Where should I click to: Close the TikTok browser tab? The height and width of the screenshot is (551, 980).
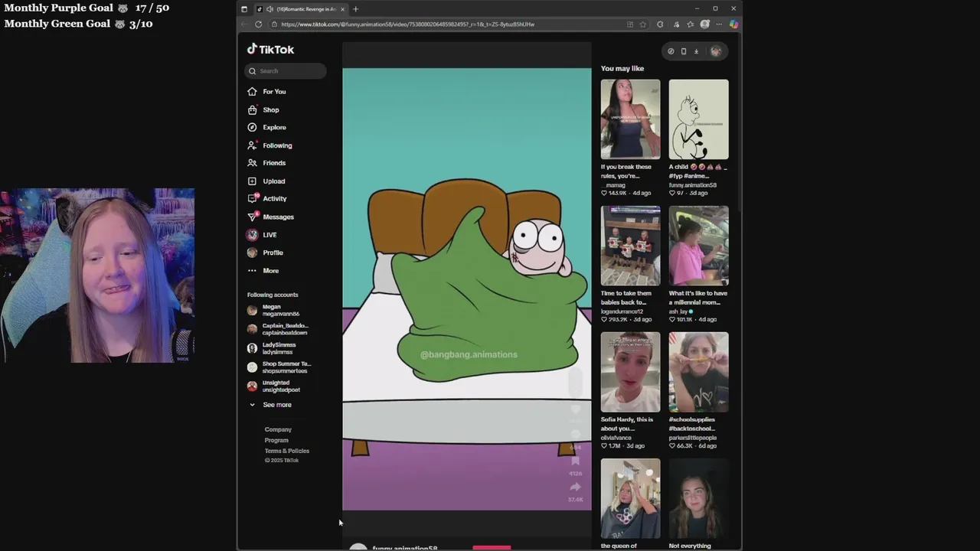pyautogui.click(x=342, y=9)
